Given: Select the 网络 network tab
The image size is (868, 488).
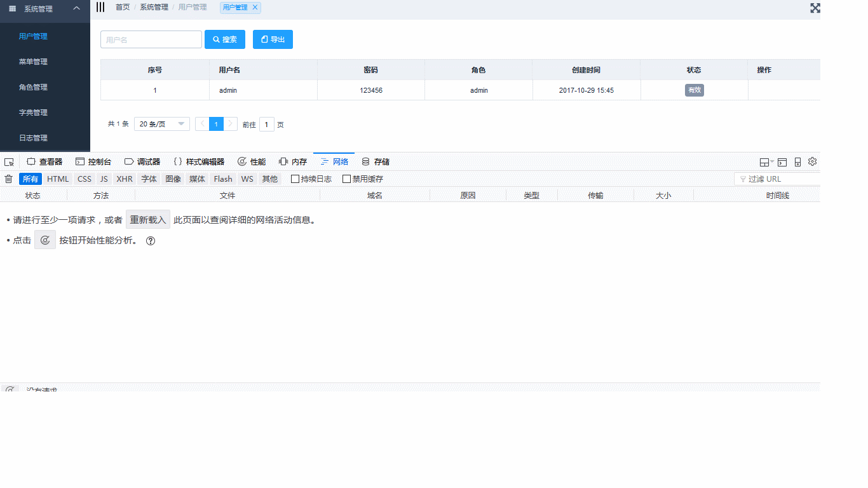Looking at the screenshot, I should tap(334, 162).
